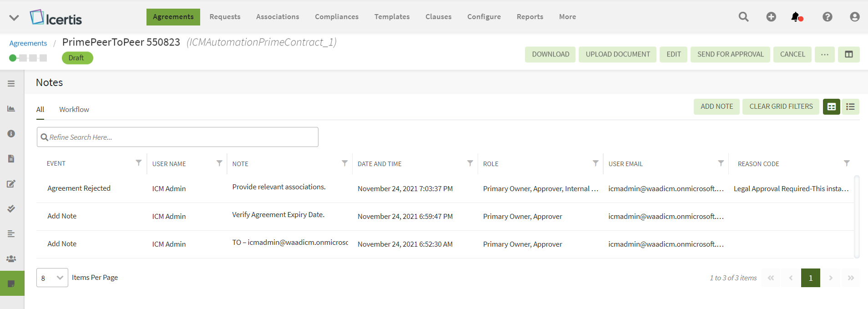The image size is (868, 309).
Task: Toggle the split panel view button
Action: [848, 54]
